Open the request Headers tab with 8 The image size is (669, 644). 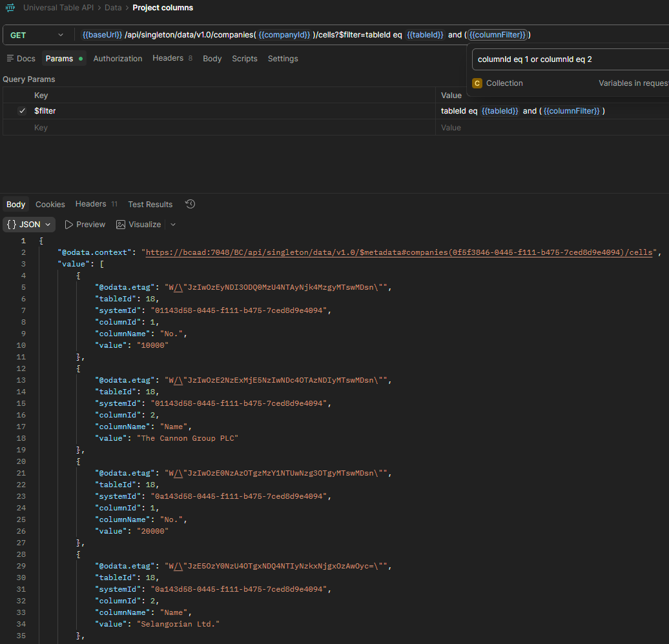click(x=172, y=58)
